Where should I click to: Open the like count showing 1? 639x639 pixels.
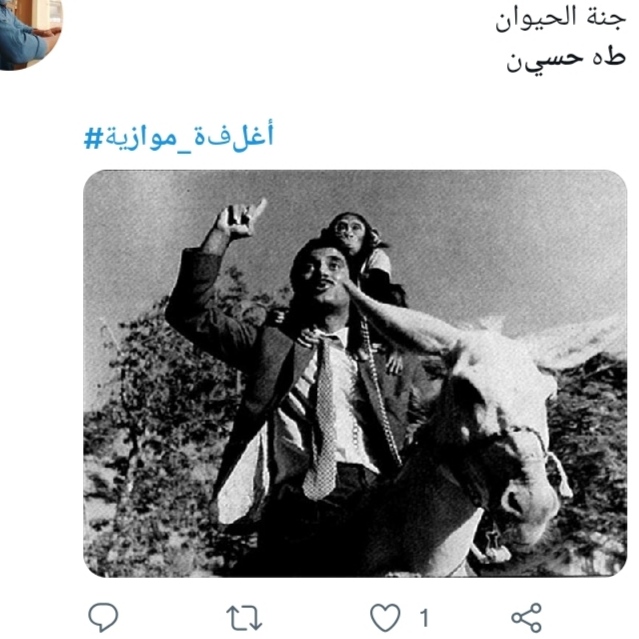tap(424, 618)
